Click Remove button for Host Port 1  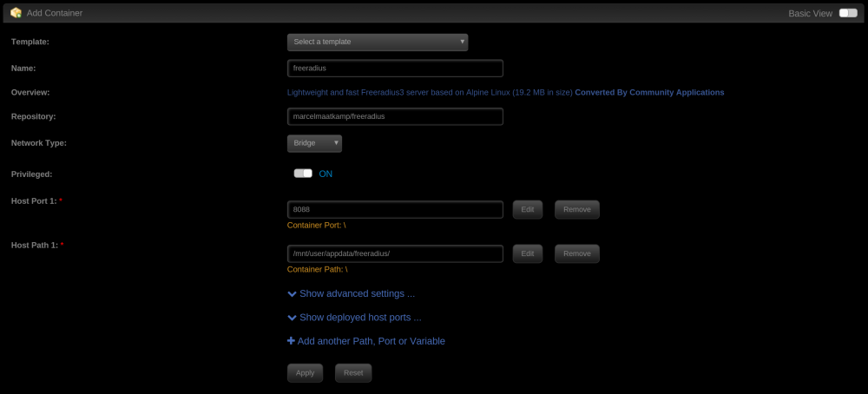(577, 210)
